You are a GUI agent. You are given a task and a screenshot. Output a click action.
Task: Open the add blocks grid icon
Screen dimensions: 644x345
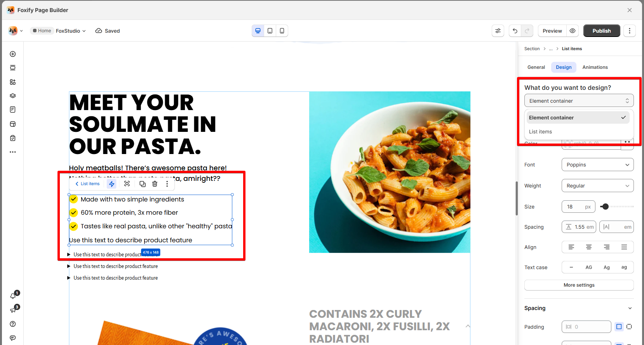coord(13,82)
